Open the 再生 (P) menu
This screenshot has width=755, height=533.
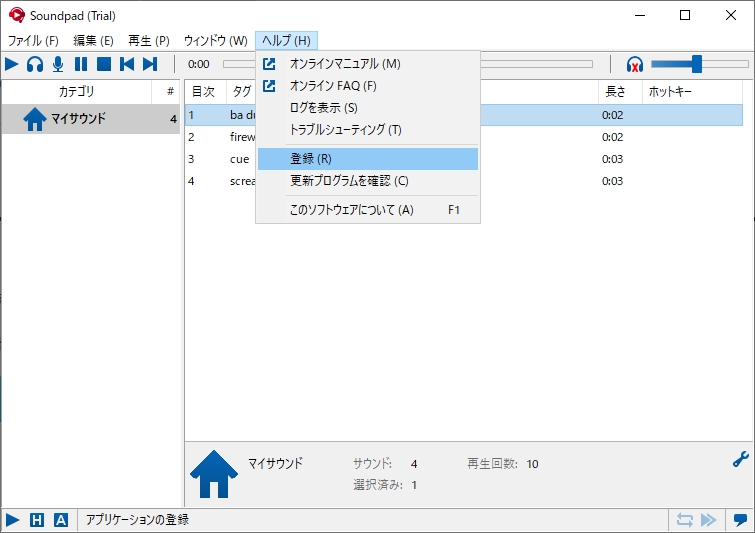click(149, 40)
